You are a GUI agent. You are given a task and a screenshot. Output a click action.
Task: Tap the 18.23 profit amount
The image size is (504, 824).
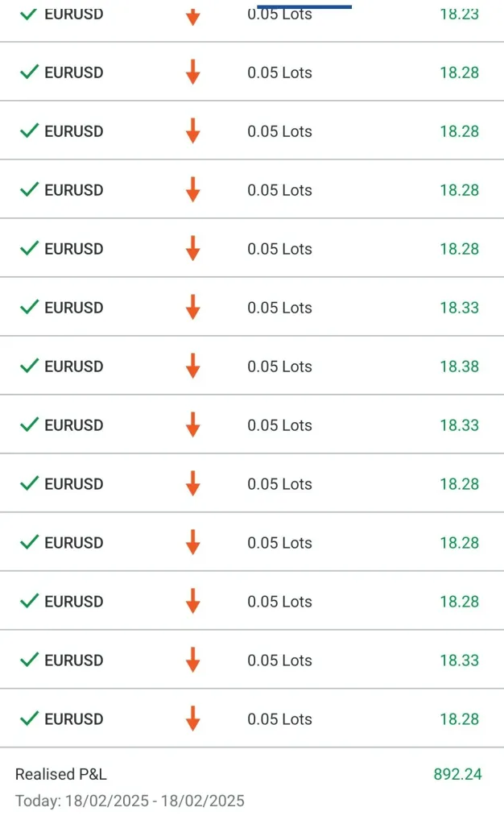pyautogui.click(x=459, y=14)
